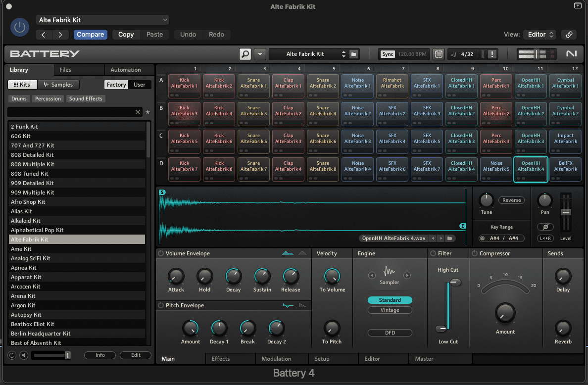Screen dimensions: 588x385
Task: Click the Level fader
Action: point(566,212)
